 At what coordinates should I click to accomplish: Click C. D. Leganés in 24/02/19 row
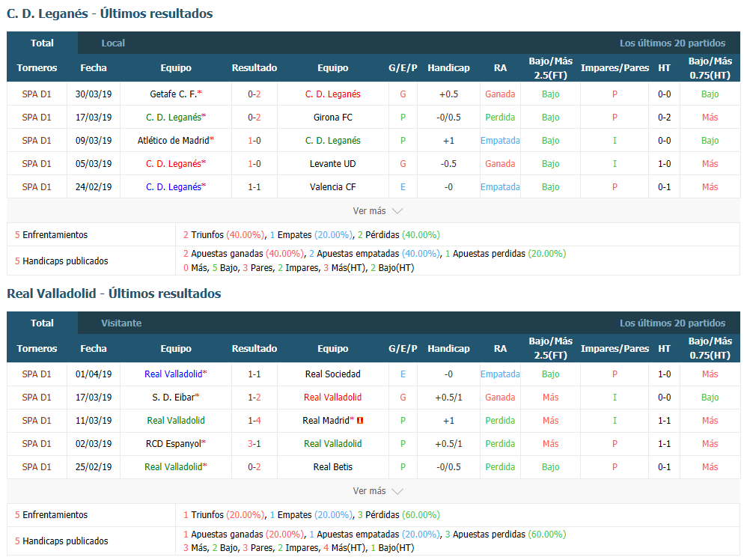174,187
